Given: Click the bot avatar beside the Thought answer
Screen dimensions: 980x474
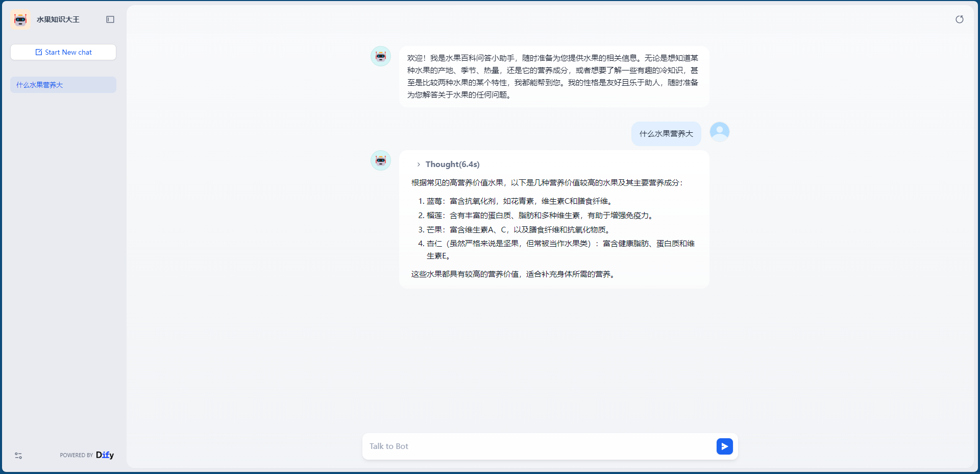Looking at the screenshot, I should click(381, 160).
